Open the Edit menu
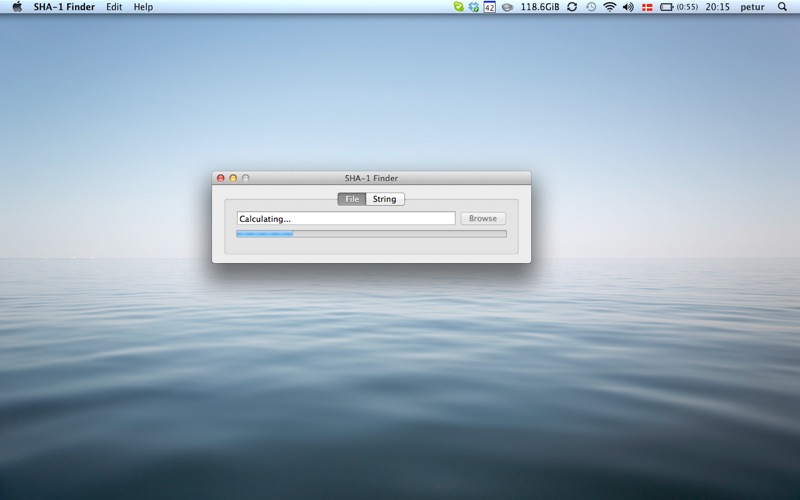 pos(114,7)
